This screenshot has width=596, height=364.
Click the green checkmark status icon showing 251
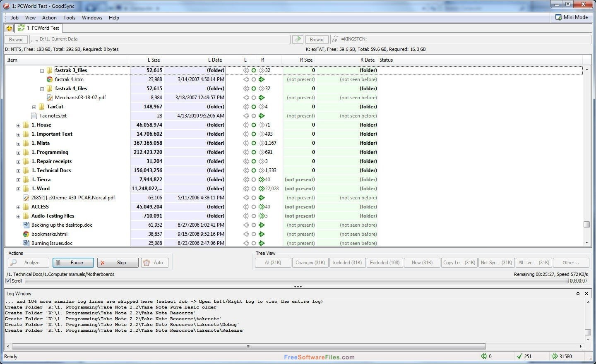pos(519,356)
